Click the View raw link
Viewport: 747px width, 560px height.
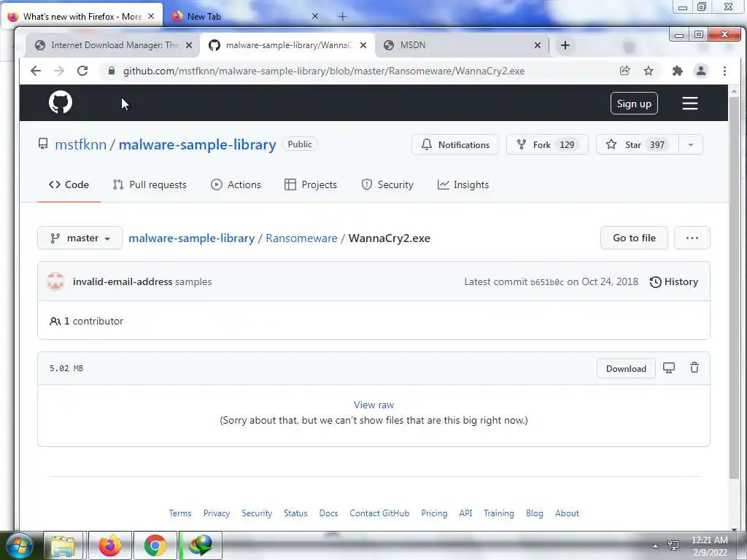pyautogui.click(x=373, y=405)
